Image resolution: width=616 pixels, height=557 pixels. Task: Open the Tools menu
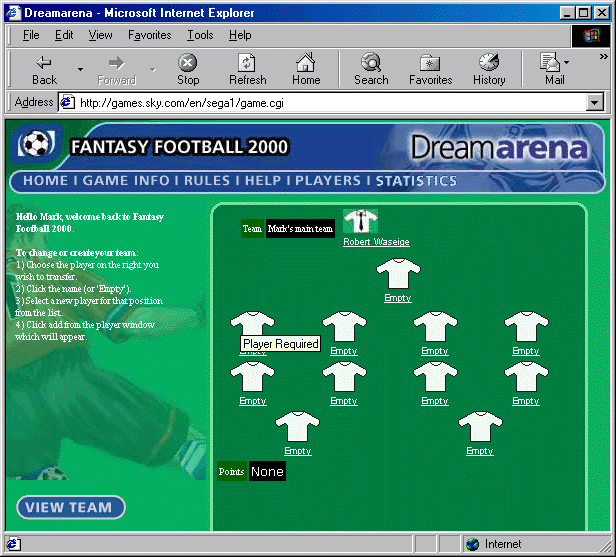coord(200,35)
